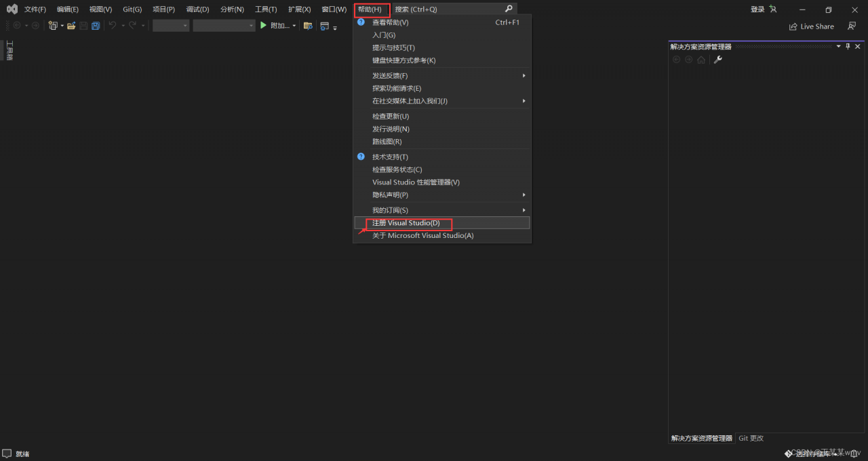
Task: Open the 附加 debug target dropdown arrow
Action: [294, 26]
